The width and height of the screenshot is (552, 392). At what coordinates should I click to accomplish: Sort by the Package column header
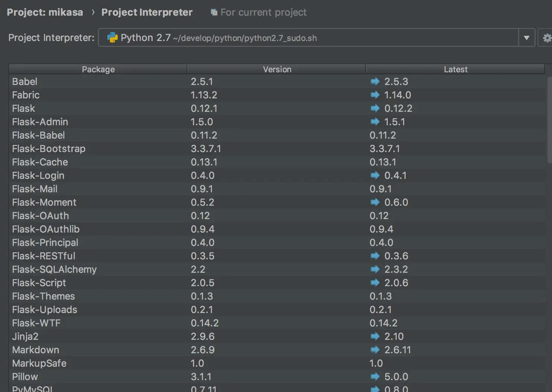pos(98,69)
